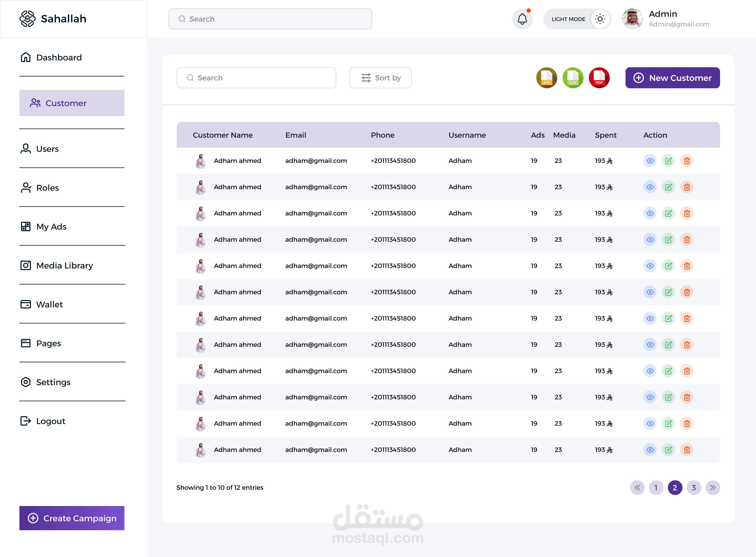Viewport: 756px width, 557px height.
Task: Click the notification bell icon
Action: [522, 19]
